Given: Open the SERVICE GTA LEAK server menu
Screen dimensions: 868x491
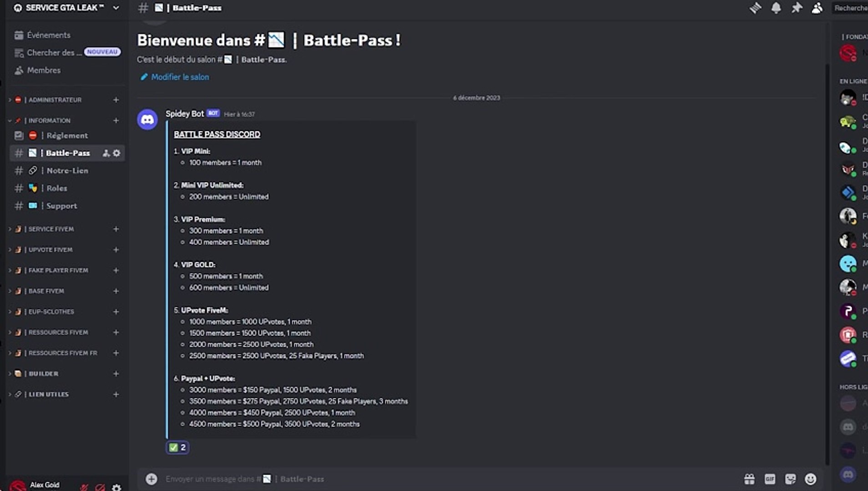Looking at the screenshot, I should (x=67, y=8).
